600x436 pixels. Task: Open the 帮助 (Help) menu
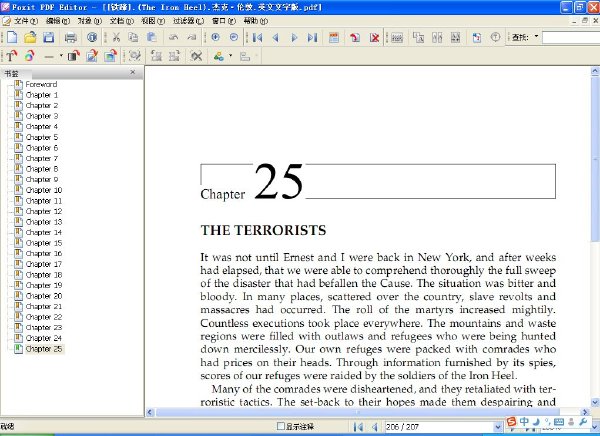point(256,21)
